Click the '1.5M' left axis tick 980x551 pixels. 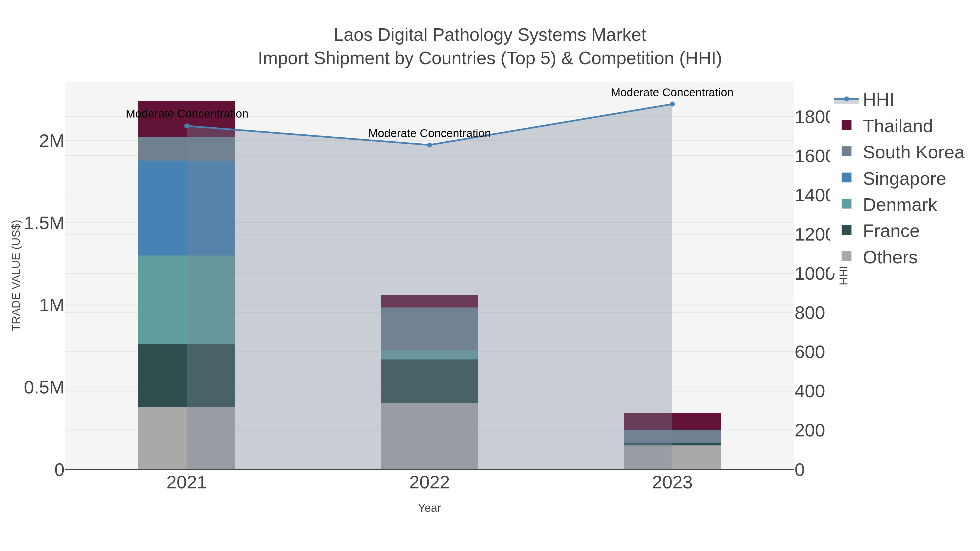[44, 223]
